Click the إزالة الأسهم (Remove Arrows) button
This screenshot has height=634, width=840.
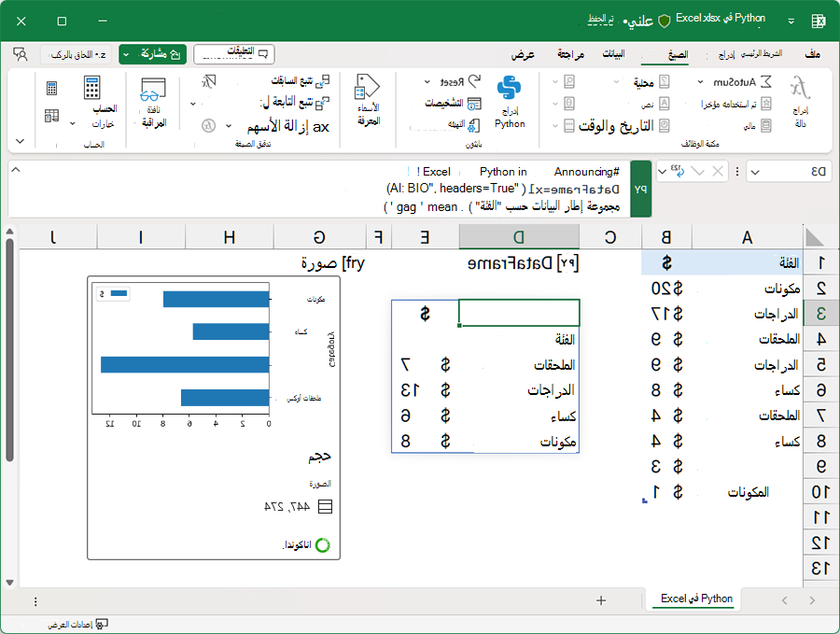(287, 126)
